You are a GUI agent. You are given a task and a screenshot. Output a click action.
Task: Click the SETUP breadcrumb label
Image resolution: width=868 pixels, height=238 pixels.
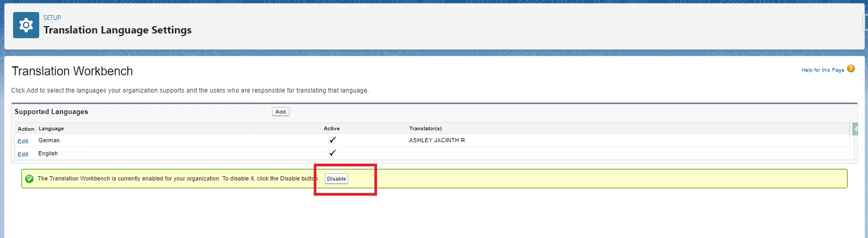point(52,18)
